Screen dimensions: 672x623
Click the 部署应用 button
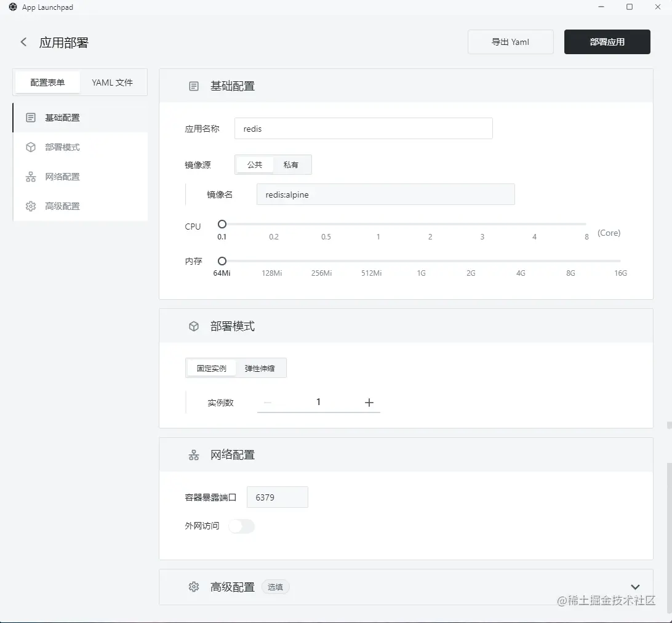pyautogui.click(x=607, y=42)
